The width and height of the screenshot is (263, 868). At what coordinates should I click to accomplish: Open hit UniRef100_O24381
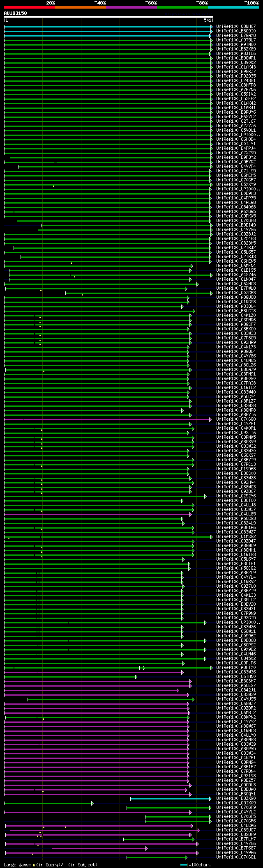click(236, 80)
